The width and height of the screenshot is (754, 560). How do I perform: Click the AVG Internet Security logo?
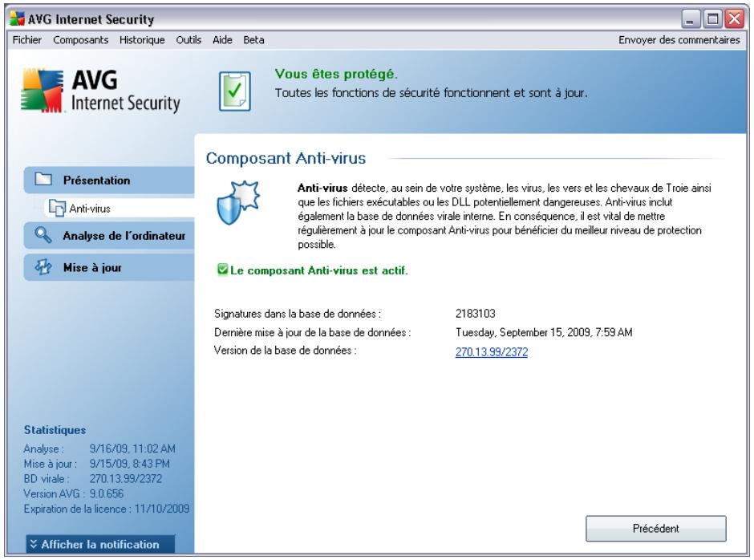[x=100, y=91]
